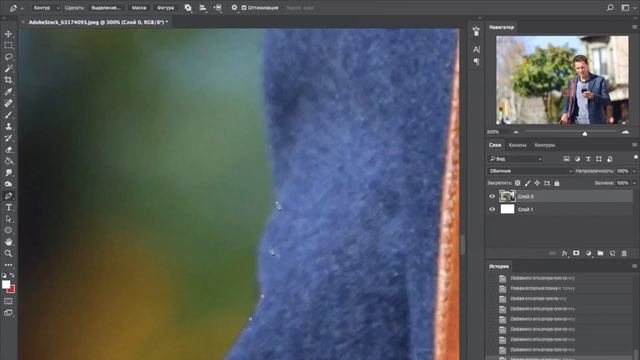
Task: Switch to the Каналы tab
Action: tap(518, 145)
